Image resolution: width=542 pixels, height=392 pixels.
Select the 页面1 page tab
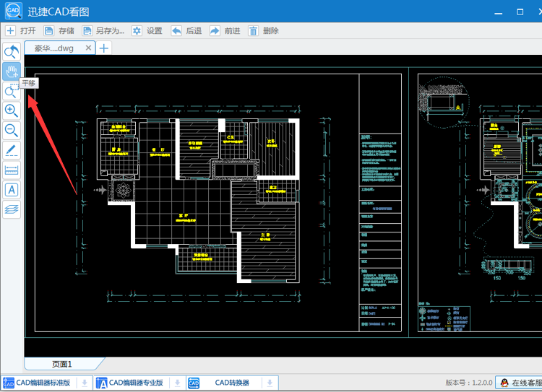(x=62, y=364)
